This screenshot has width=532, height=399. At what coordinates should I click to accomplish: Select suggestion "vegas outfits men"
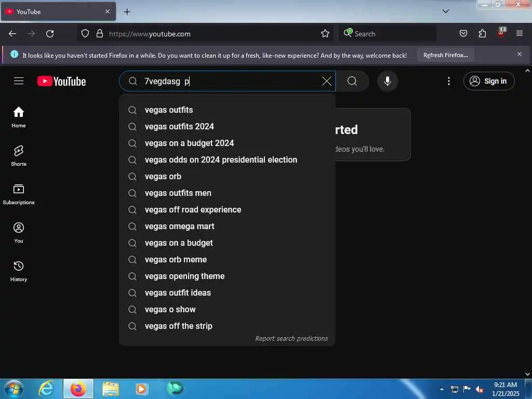tap(227, 193)
